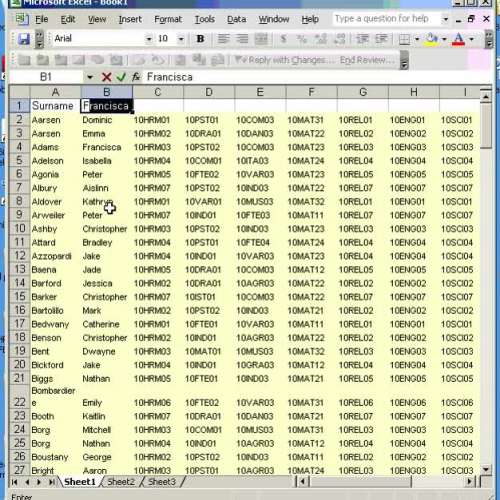Open the File menu
Screen dimensions: 500x500
42,19
